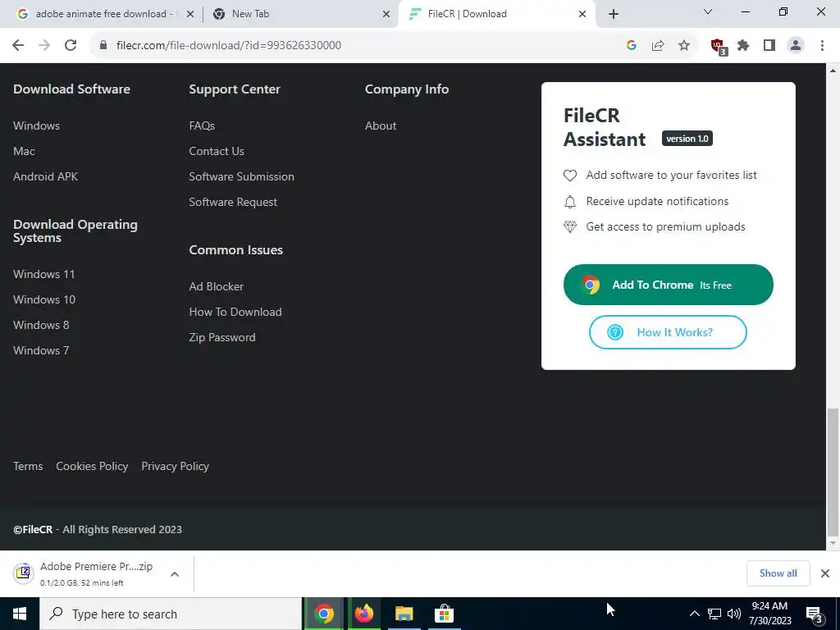Open the Privacy Policy link
The width and height of the screenshot is (840, 630).
tap(176, 466)
